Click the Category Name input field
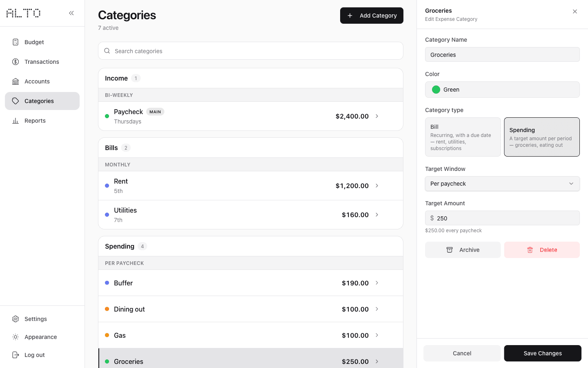 pos(502,54)
